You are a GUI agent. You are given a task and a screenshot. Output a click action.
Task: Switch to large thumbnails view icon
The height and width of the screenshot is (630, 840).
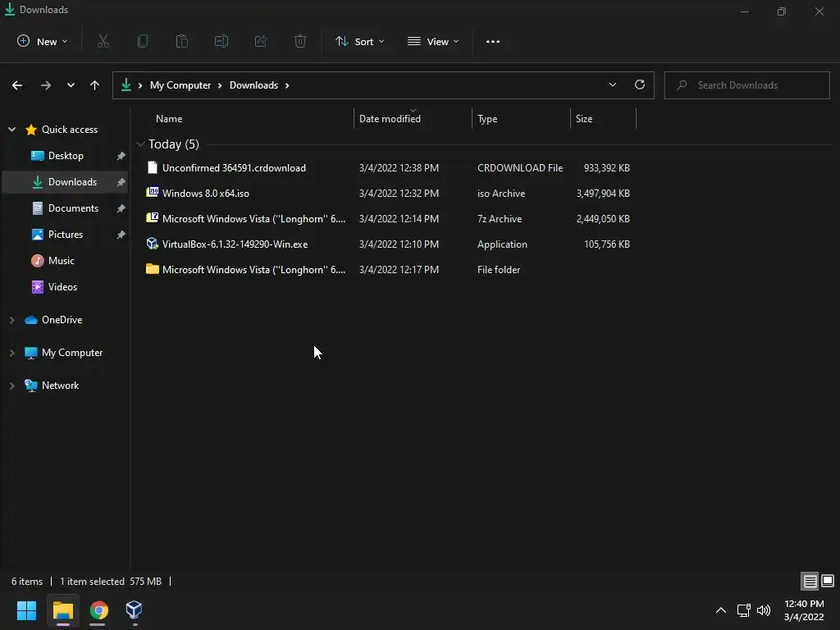click(828, 581)
